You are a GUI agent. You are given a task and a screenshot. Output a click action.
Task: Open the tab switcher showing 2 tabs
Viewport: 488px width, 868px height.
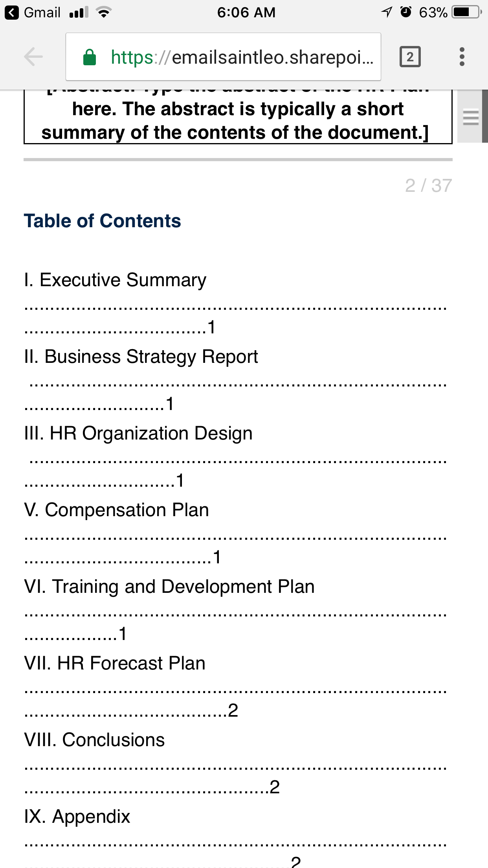410,57
